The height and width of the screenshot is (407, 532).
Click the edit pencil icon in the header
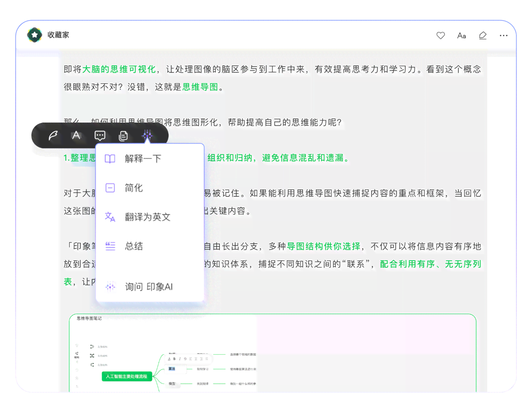point(483,35)
